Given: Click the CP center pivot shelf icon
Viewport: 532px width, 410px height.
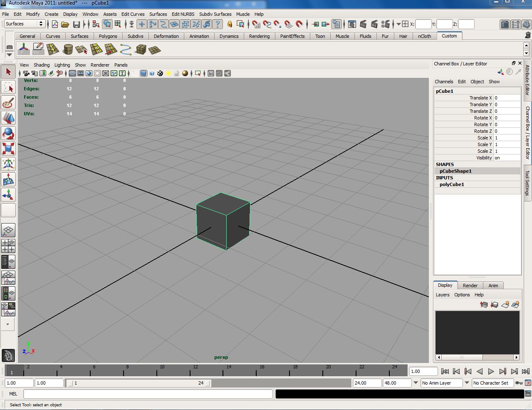Looking at the screenshot, I should coord(24,50).
